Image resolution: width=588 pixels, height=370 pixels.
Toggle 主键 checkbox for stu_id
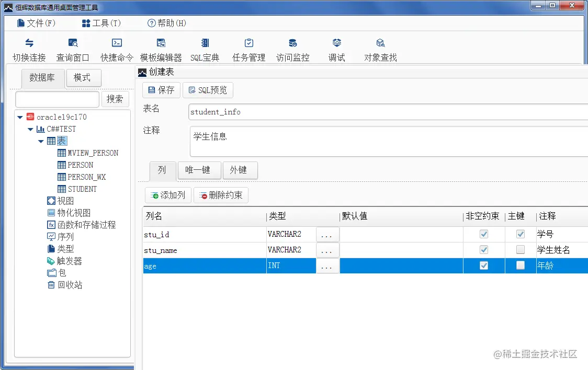pyautogui.click(x=520, y=234)
